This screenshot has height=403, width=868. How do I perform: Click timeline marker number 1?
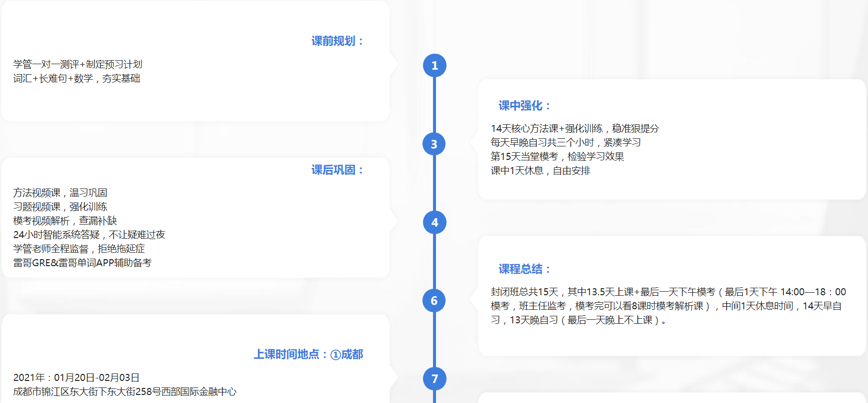435,66
